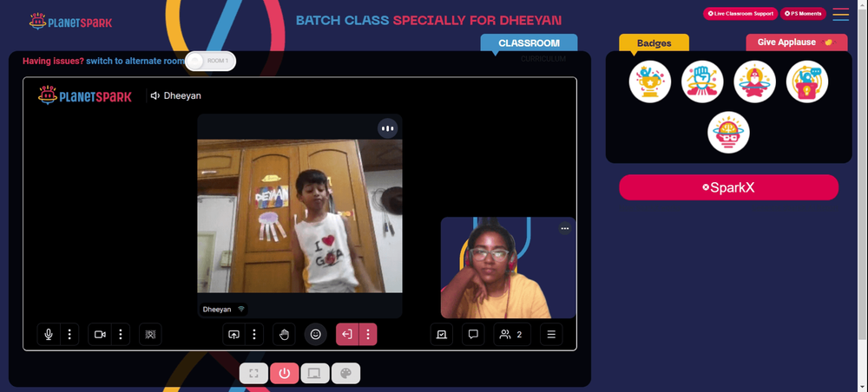
Task: Select the teacher's video thumbnail
Action: 508,268
